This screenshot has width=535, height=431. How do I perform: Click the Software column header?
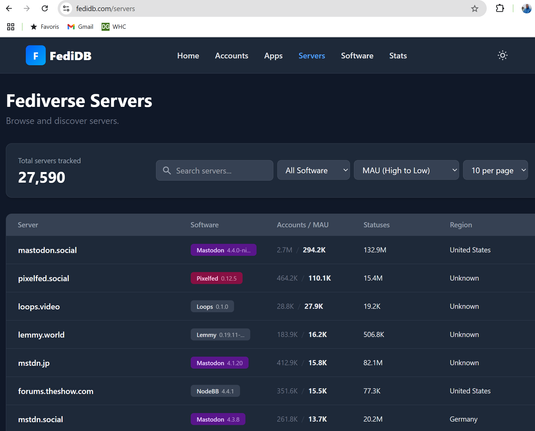[205, 225]
